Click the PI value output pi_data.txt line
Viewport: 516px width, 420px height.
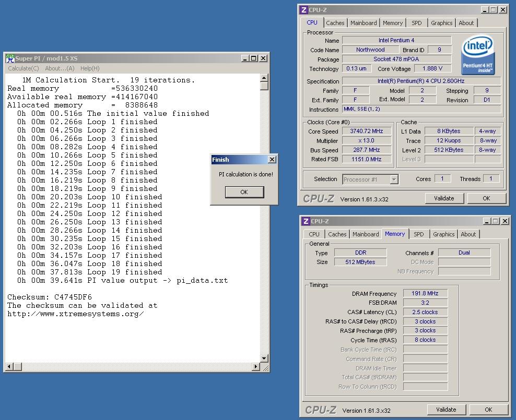(x=122, y=280)
